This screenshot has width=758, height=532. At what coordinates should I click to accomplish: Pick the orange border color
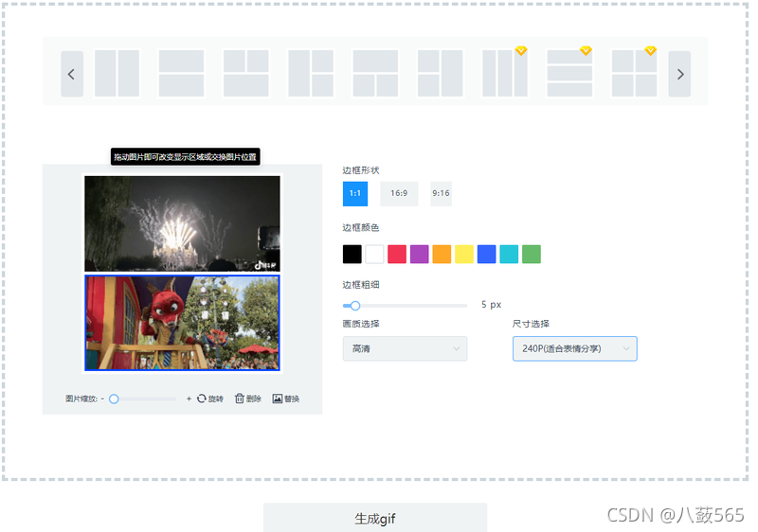[x=442, y=254]
